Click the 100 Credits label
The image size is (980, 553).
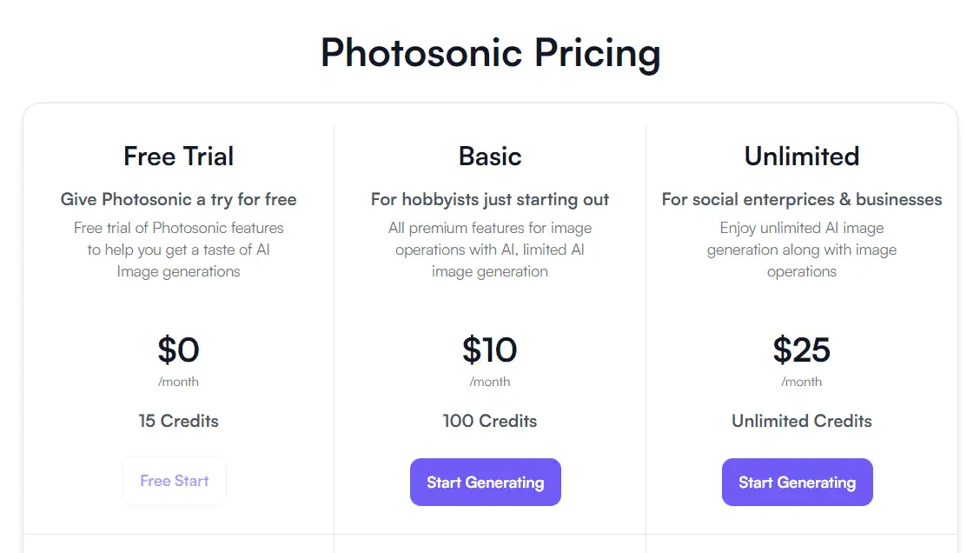tap(490, 421)
